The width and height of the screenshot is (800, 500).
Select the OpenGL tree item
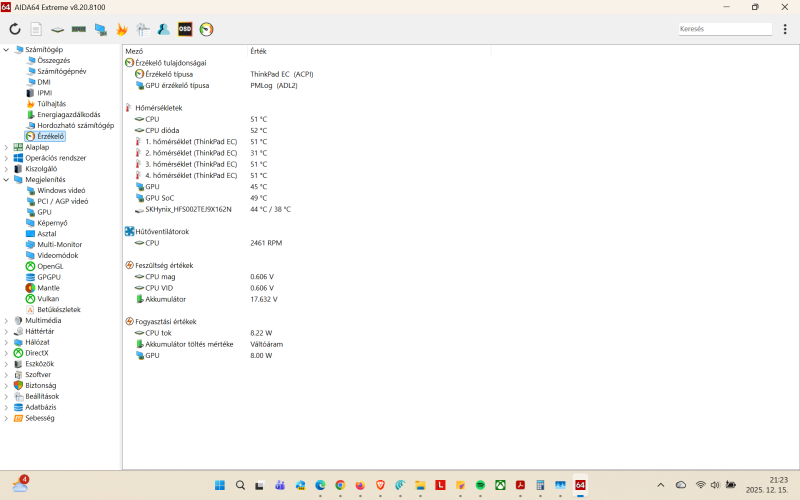[51, 266]
